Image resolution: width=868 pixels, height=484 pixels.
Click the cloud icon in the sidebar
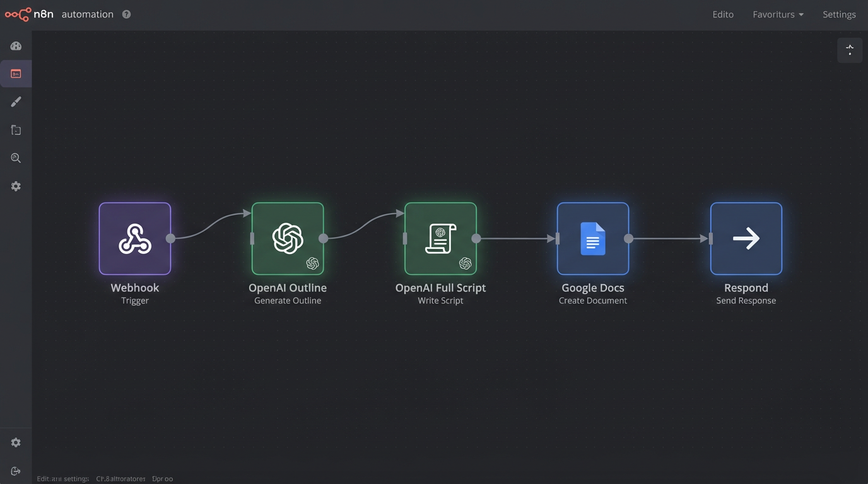point(15,45)
